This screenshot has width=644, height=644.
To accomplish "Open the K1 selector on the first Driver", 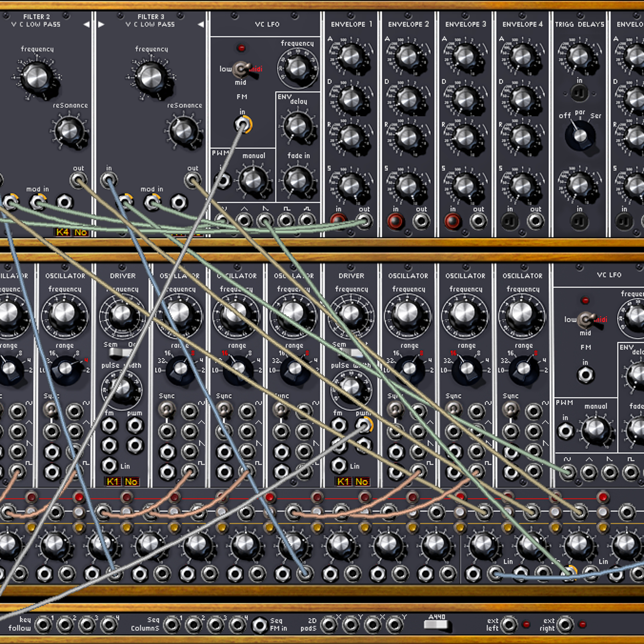I will coord(112,481).
